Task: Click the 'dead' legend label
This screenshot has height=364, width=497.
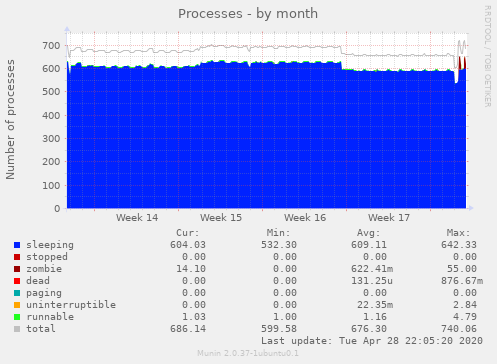Action: point(38,281)
